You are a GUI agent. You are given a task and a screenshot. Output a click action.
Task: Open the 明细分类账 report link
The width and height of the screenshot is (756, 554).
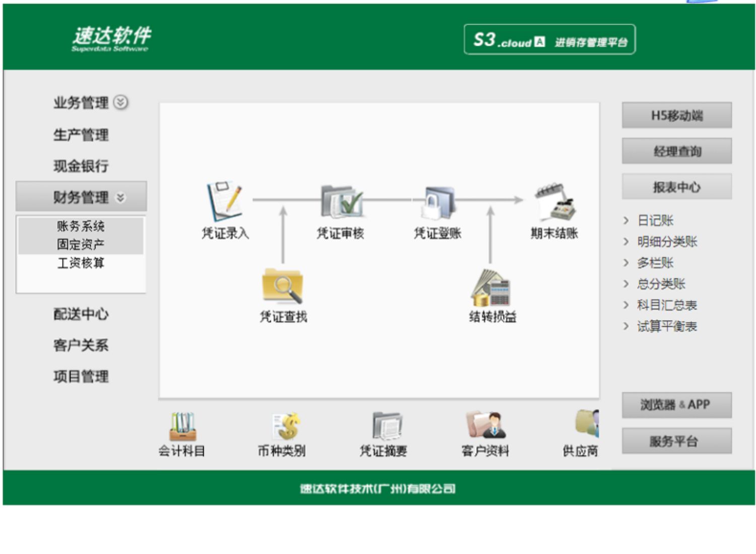667,242
